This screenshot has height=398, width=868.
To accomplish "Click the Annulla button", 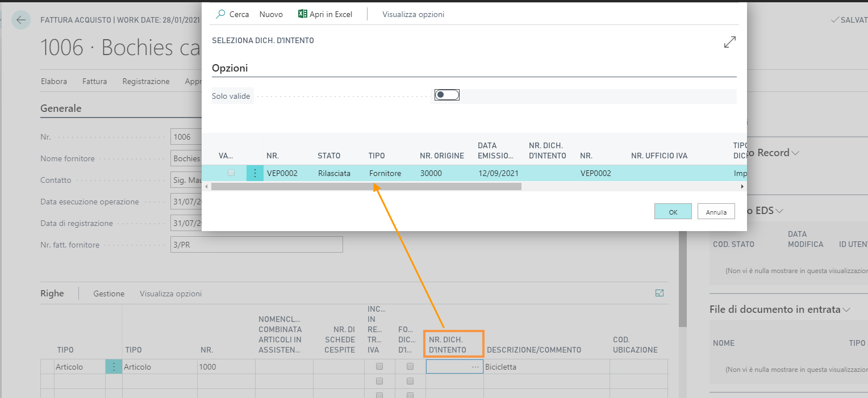I will click(716, 212).
